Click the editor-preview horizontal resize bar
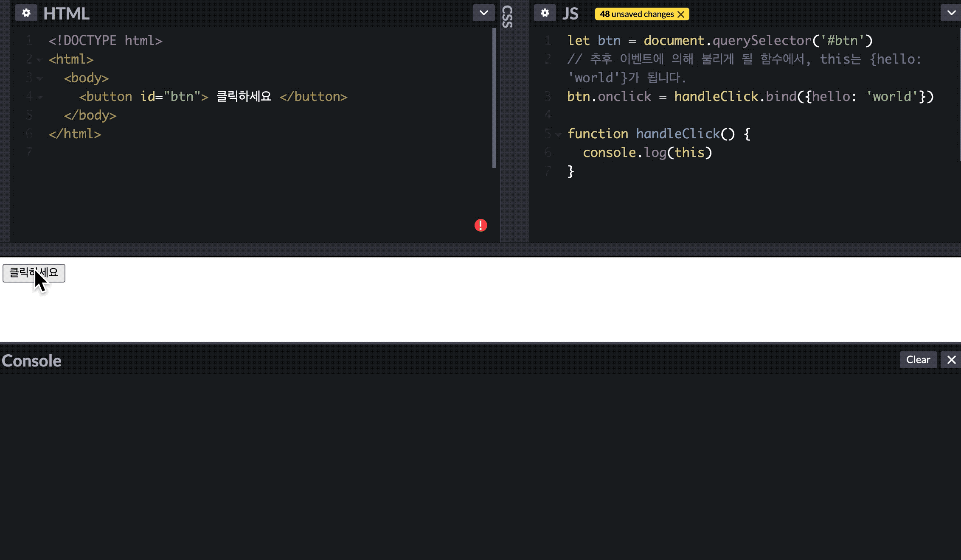The width and height of the screenshot is (961, 560). point(480,249)
